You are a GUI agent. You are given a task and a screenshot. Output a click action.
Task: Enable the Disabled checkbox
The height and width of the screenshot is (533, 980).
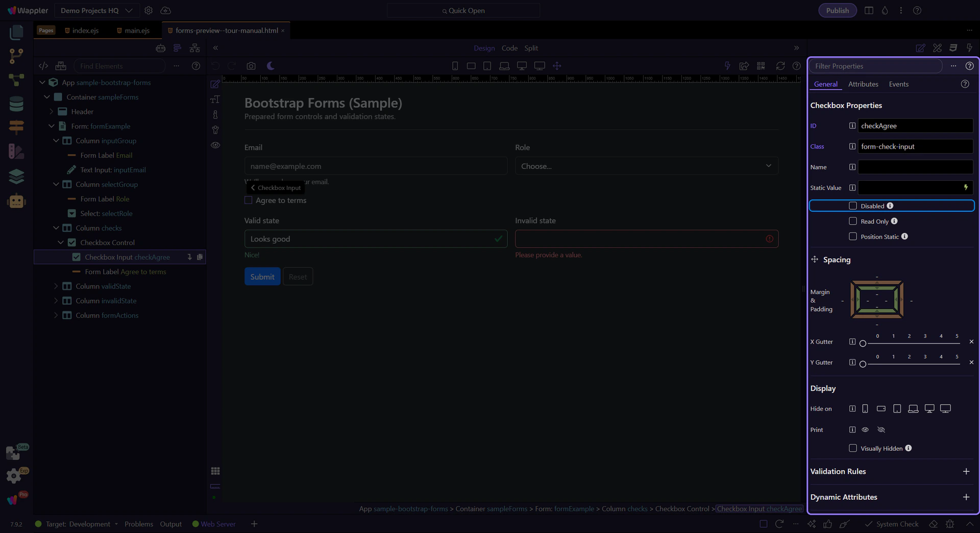coord(852,206)
